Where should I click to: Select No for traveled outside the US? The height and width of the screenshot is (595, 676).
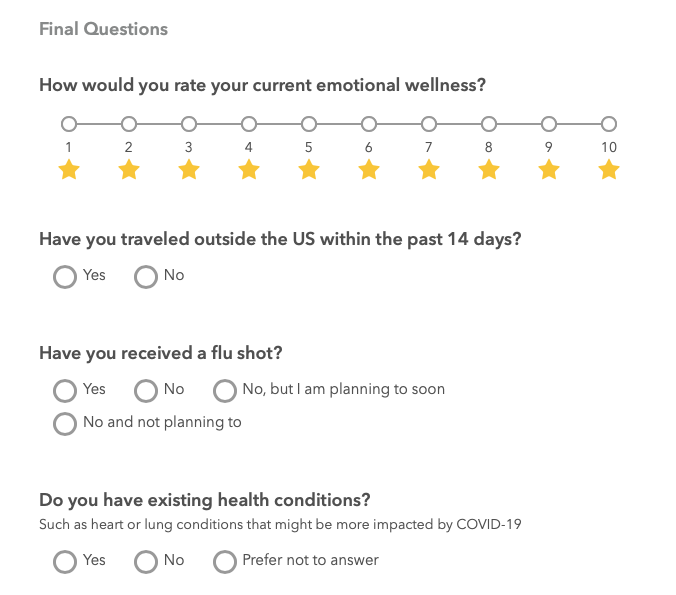point(146,276)
